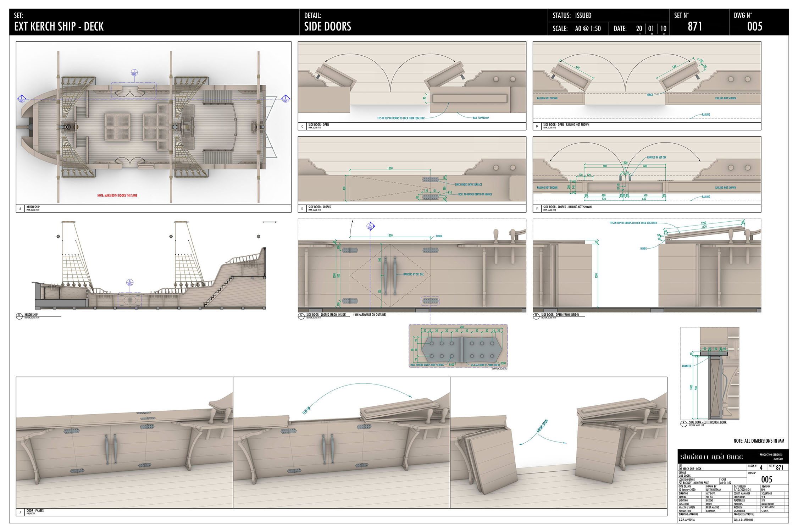This screenshot has width=798, height=532.
Task: Select the circled B label for Kerch Ship section
Action: (20, 316)
